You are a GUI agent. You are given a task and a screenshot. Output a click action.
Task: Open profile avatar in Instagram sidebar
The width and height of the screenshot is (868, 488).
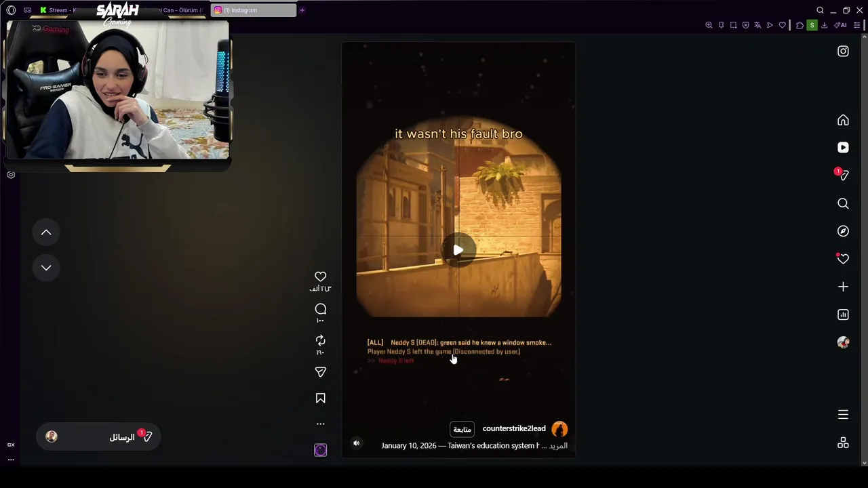(843, 342)
